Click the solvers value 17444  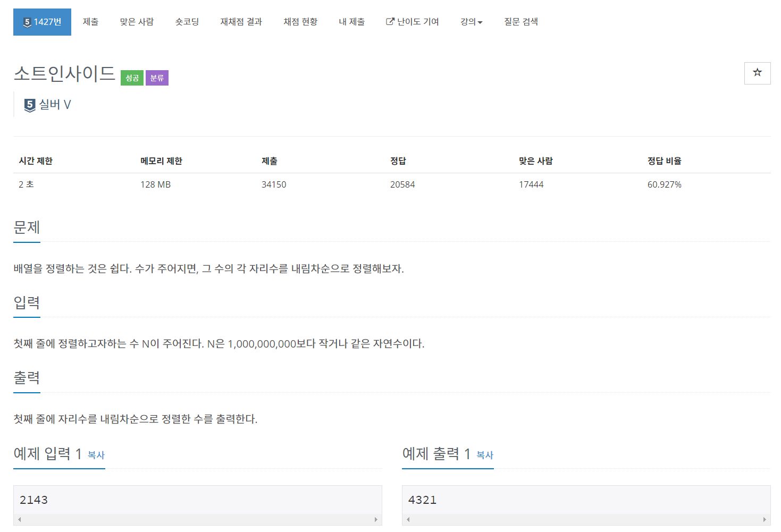coord(531,184)
